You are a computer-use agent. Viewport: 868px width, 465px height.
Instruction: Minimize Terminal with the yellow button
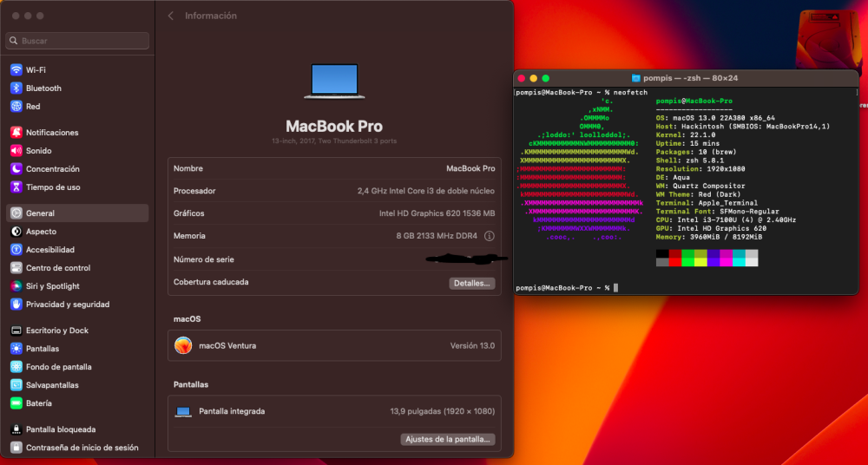pos(534,79)
